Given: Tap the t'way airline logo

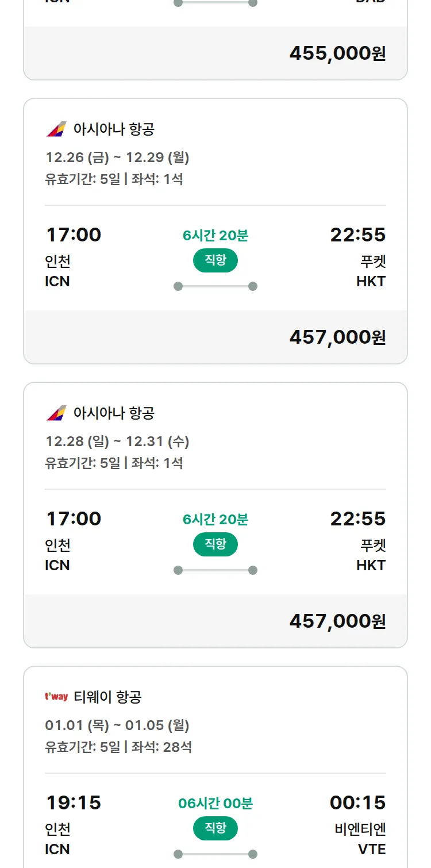Looking at the screenshot, I should tap(56, 697).
